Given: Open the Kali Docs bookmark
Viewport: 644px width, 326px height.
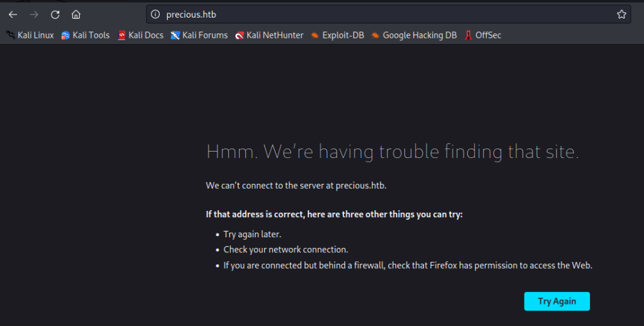Looking at the screenshot, I should pos(140,35).
